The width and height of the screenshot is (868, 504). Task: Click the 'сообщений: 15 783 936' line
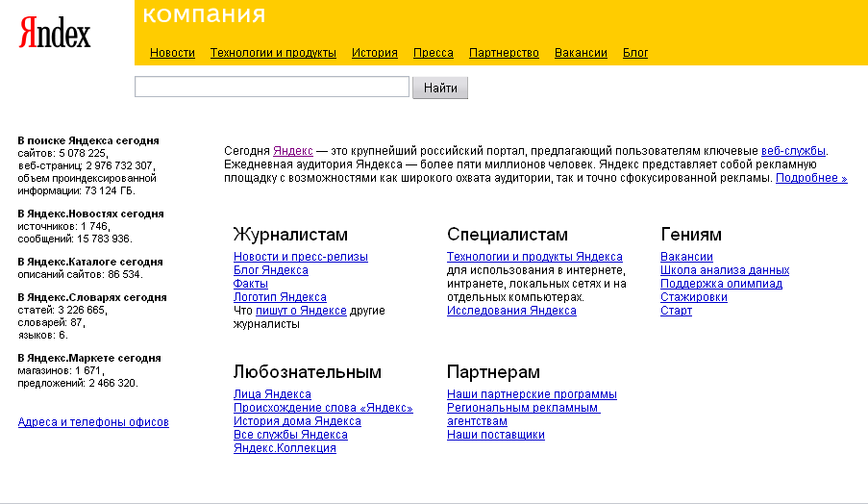pyautogui.click(x=75, y=239)
